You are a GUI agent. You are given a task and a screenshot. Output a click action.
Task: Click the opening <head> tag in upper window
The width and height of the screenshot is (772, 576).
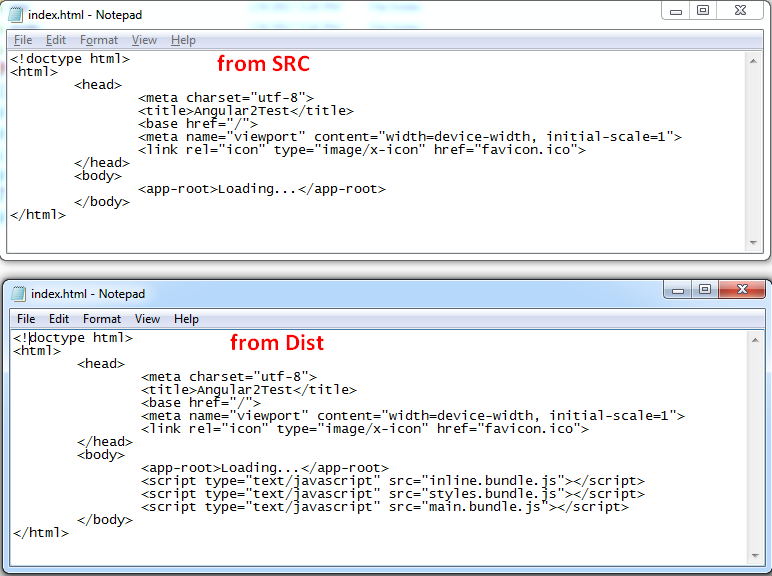[98, 85]
